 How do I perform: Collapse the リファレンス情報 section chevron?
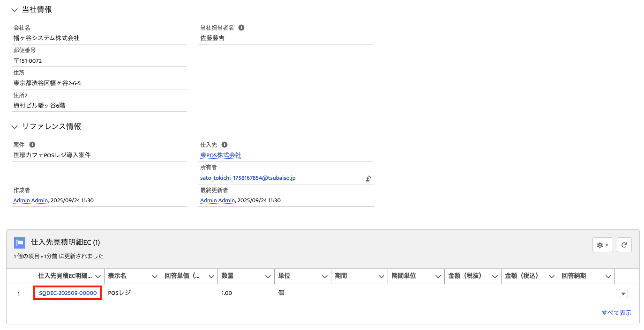(x=15, y=127)
